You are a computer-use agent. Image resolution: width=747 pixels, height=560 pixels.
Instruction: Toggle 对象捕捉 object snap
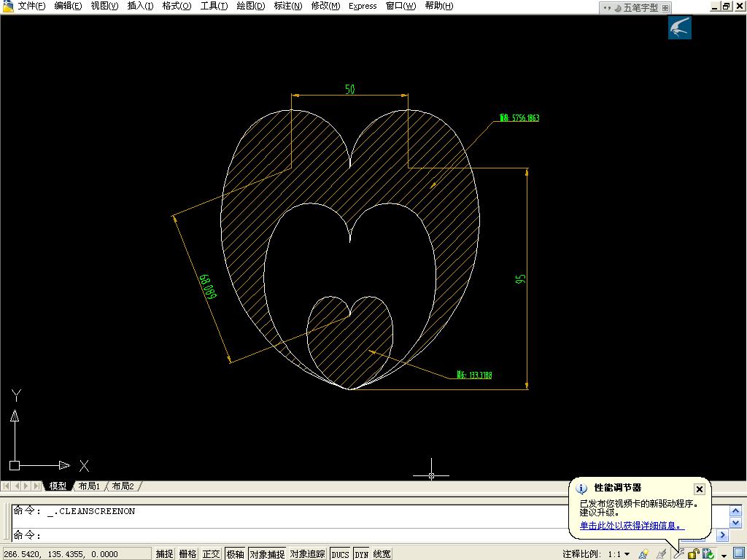[x=267, y=554]
